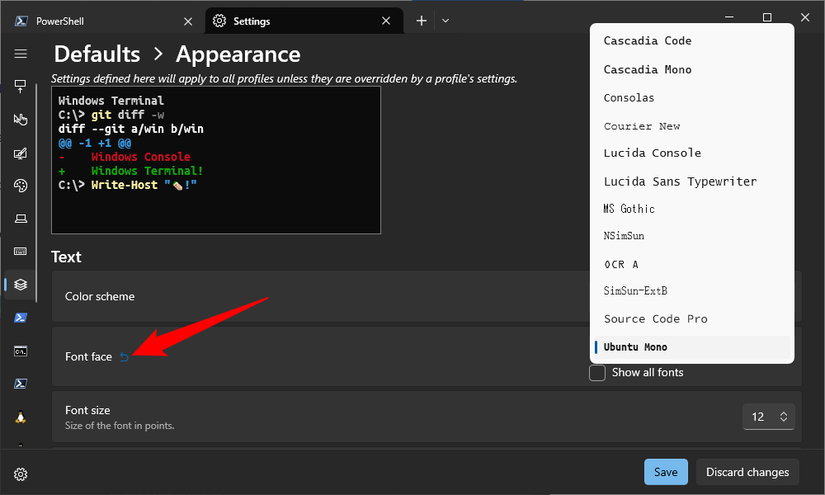Image resolution: width=825 pixels, height=495 pixels.
Task: Reset Font face to inherited value
Action: [x=124, y=357]
